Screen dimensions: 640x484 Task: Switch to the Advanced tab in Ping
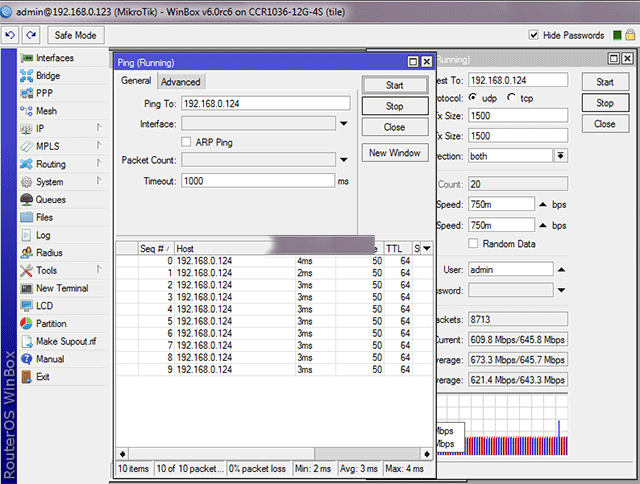point(180,82)
